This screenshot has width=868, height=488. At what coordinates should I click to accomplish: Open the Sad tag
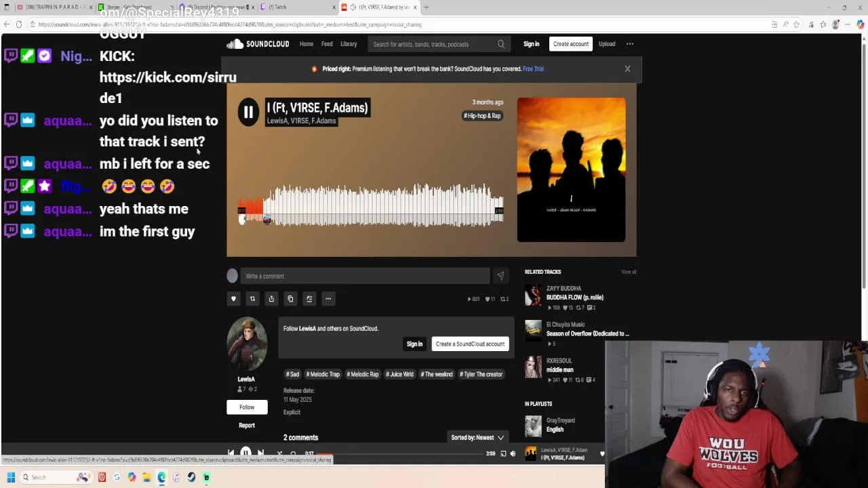click(x=293, y=374)
